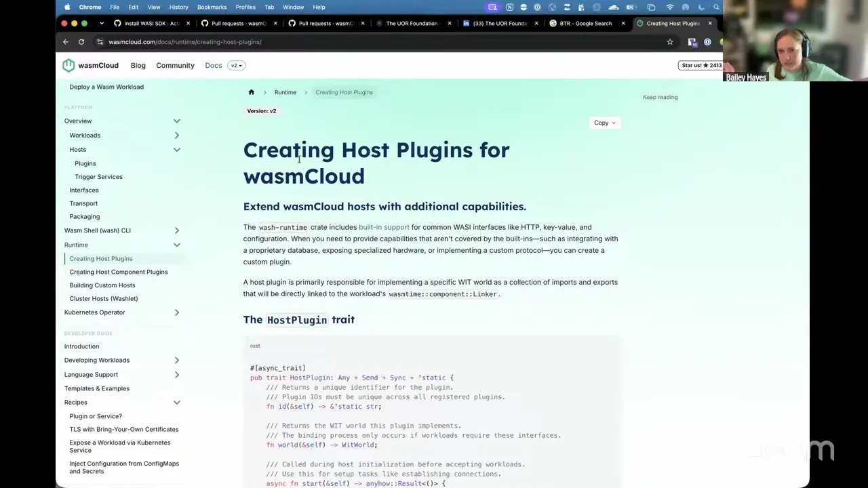Open Templates & Examples in the sidebar
Image resolution: width=868 pixels, height=488 pixels.
coord(97,388)
